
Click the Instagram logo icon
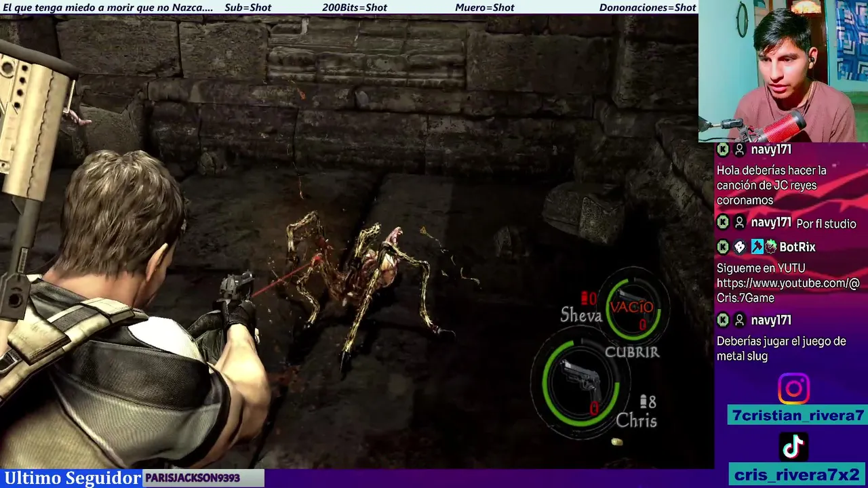[793, 389]
